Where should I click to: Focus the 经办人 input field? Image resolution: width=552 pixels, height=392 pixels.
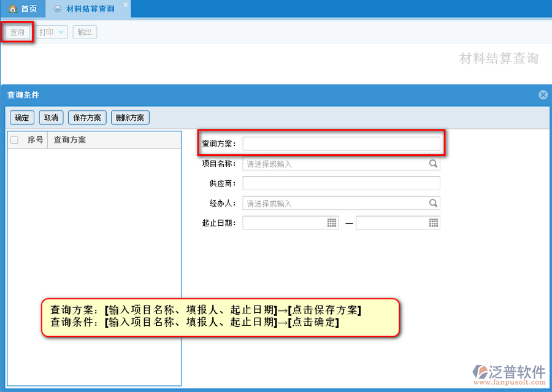(x=341, y=203)
